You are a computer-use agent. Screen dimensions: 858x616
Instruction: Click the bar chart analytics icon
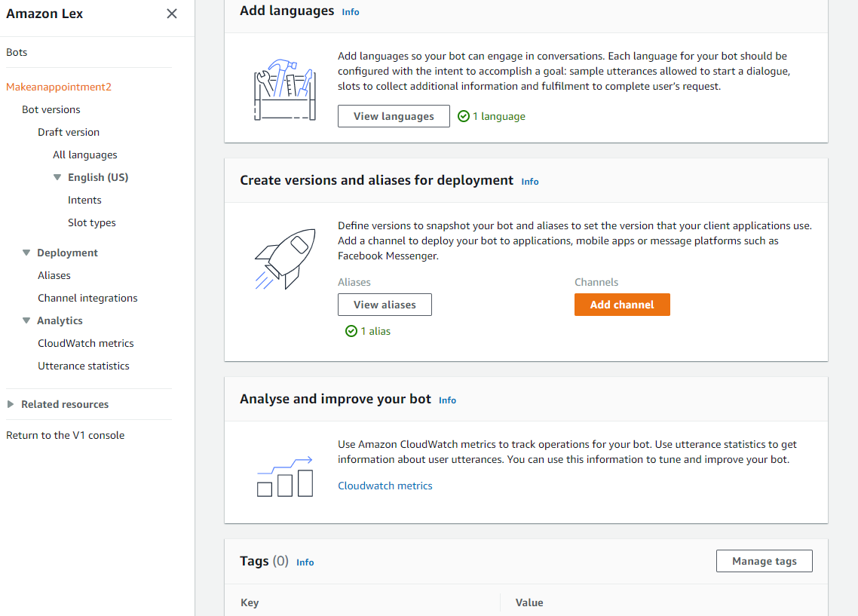(284, 477)
